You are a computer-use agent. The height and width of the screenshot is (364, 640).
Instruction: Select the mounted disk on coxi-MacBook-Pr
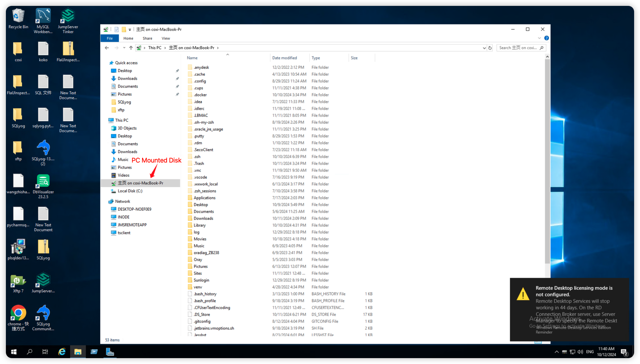coord(140,183)
